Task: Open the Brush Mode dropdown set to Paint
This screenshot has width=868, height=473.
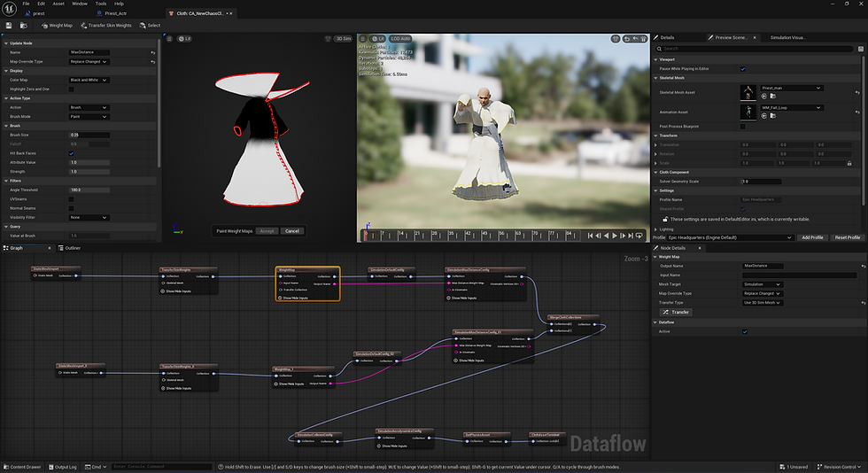Action: 89,117
